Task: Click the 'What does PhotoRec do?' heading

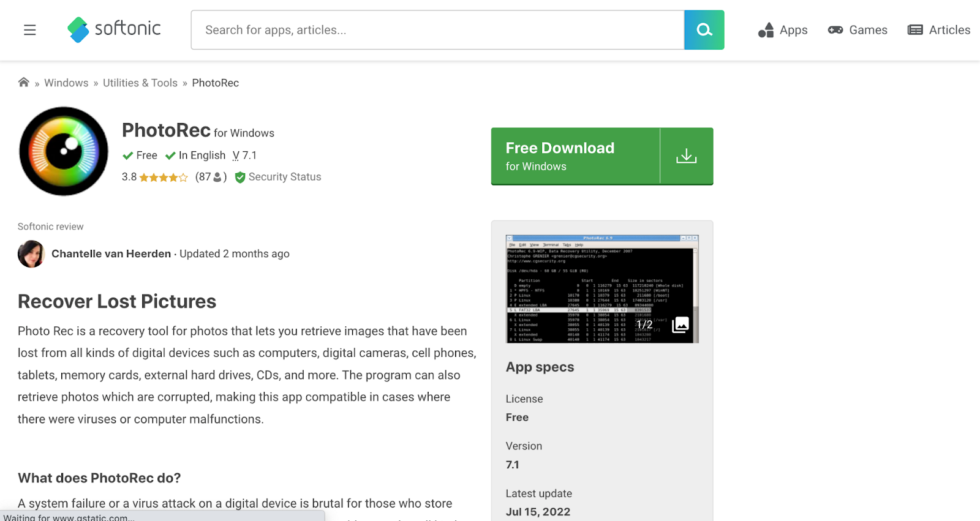Action: [99, 478]
